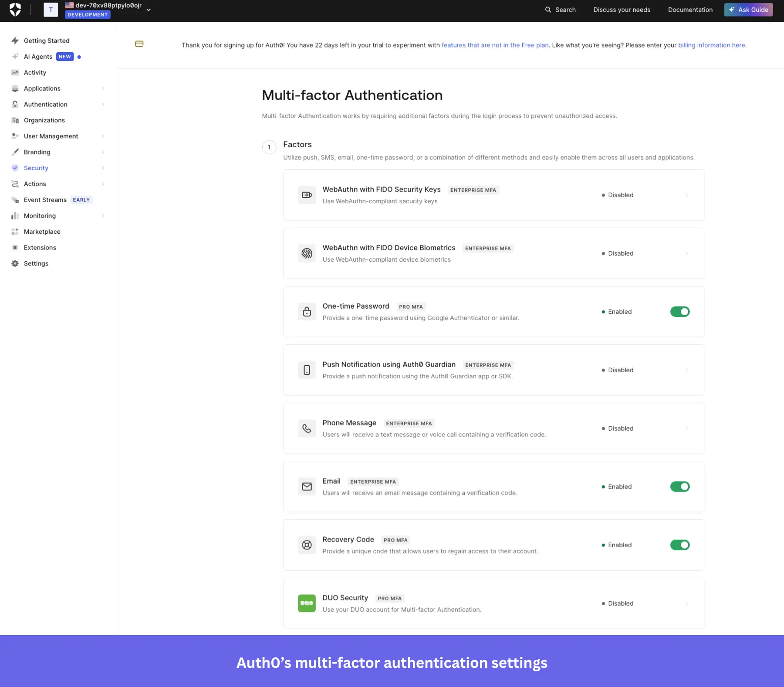Disable the Recovery Code toggle
This screenshot has height=687, width=784.
[679, 545]
